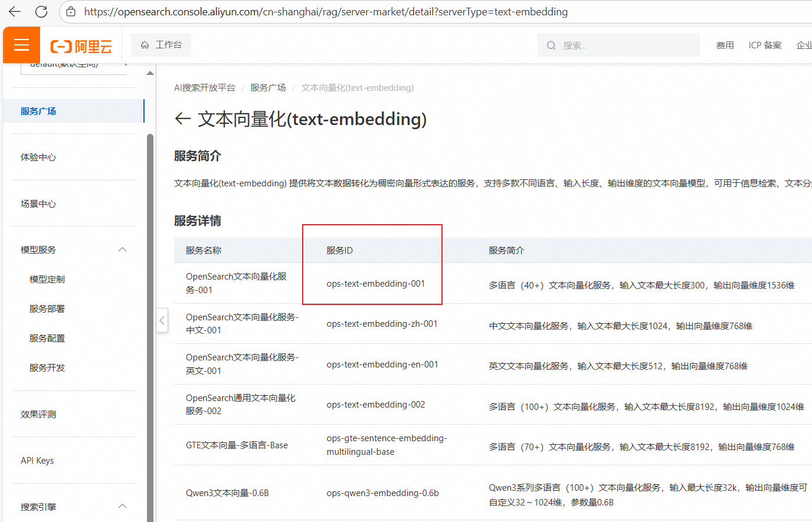This screenshot has width=812, height=522.
Task: Go back using arrow beside page title
Action: tap(182, 119)
